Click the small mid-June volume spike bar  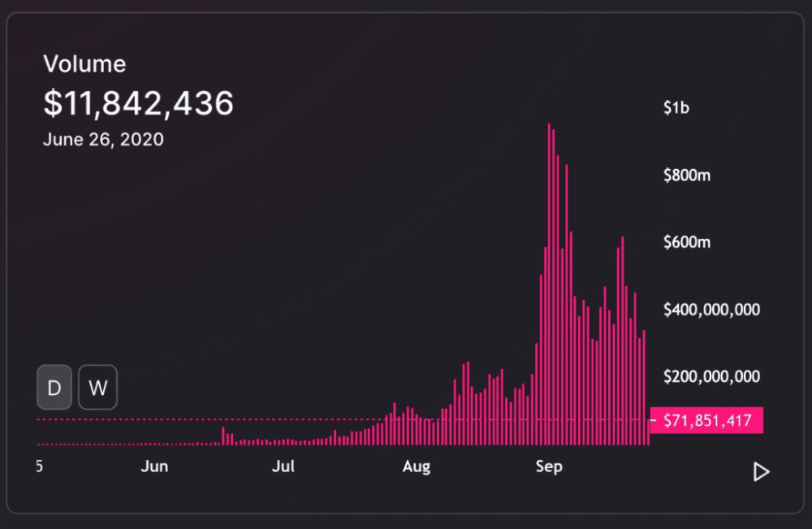pos(222,436)
